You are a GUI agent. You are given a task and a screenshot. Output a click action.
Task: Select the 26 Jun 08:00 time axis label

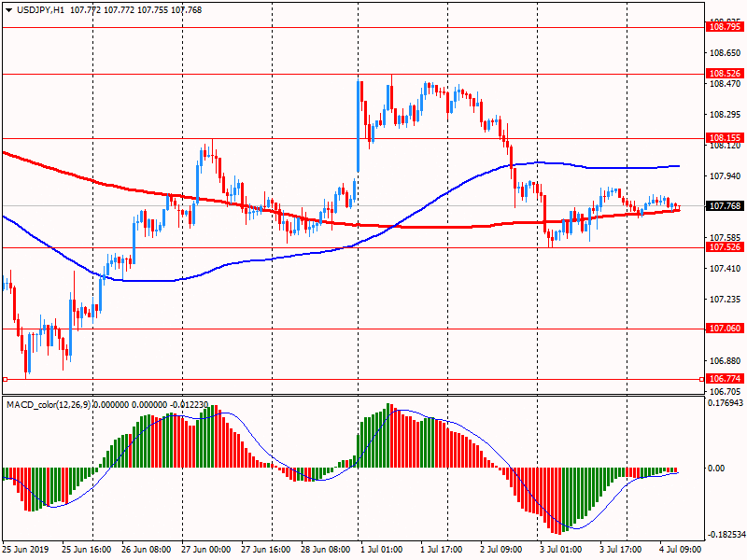[147, 550]
